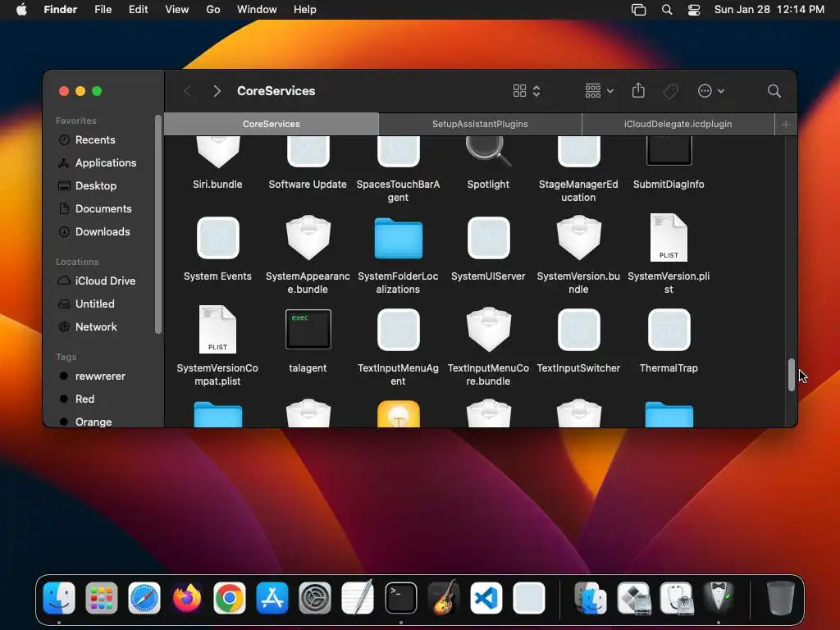
Task: Open System Settings from the Dock
Action: tap(315, 598)
